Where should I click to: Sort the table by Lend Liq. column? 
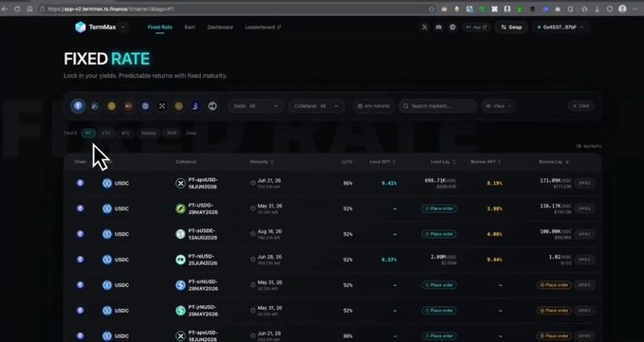pos(443,162)
